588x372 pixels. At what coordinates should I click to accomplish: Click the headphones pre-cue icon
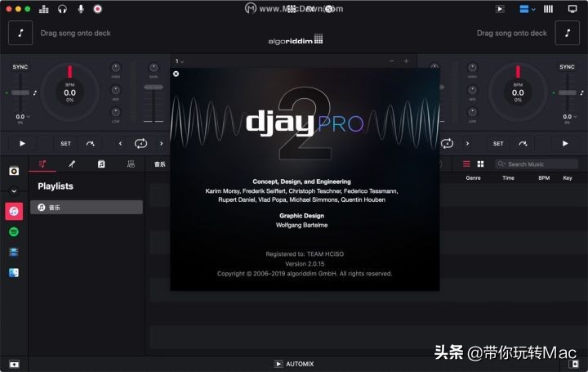62,9
